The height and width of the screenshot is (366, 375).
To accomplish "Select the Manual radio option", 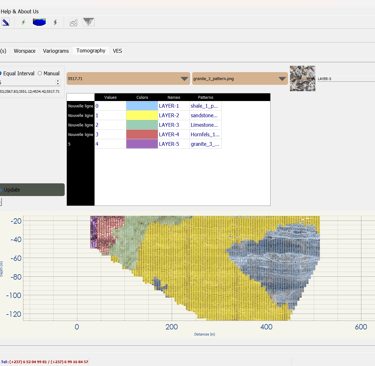I will pos(49,73).
